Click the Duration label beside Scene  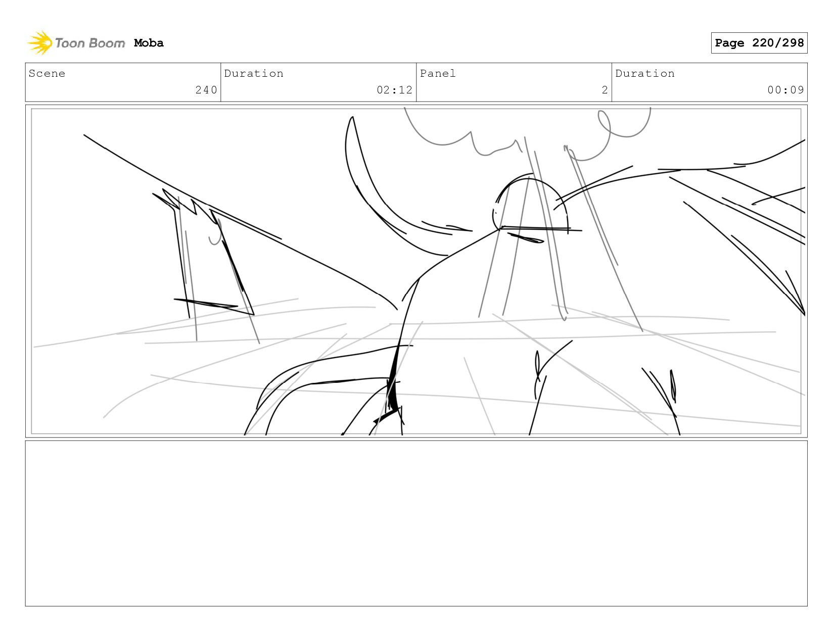[x=254, y=73]
